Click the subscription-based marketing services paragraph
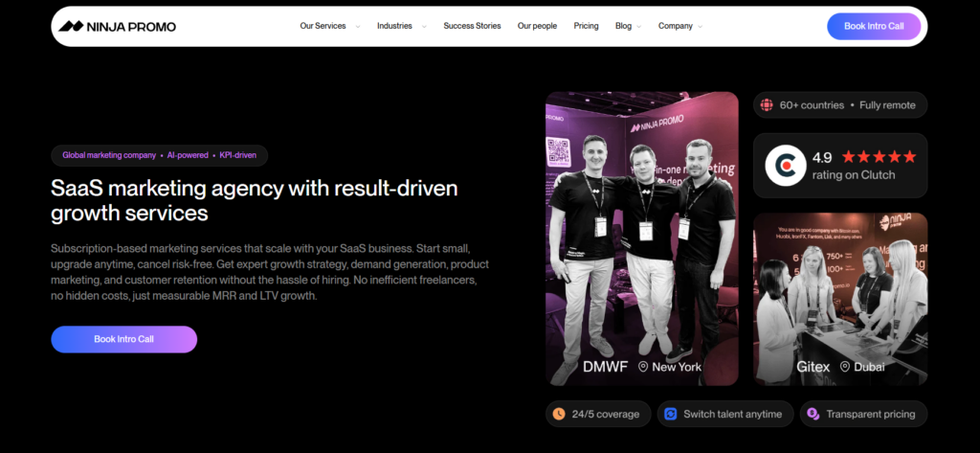Viewport: 980px width, 453px height. point(269,272)
